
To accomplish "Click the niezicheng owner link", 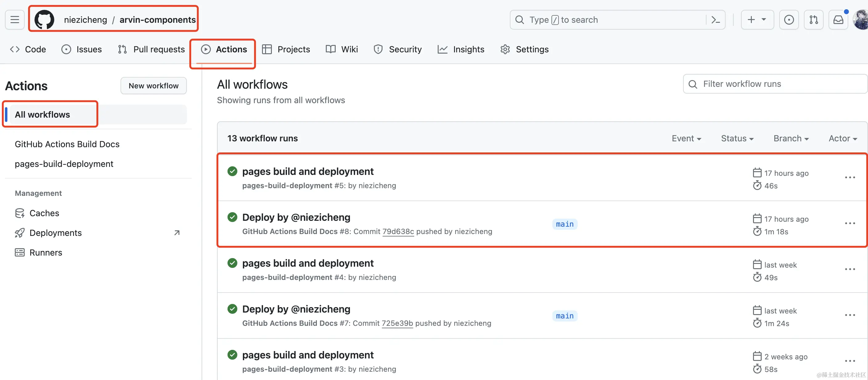I will pos(86,20).
